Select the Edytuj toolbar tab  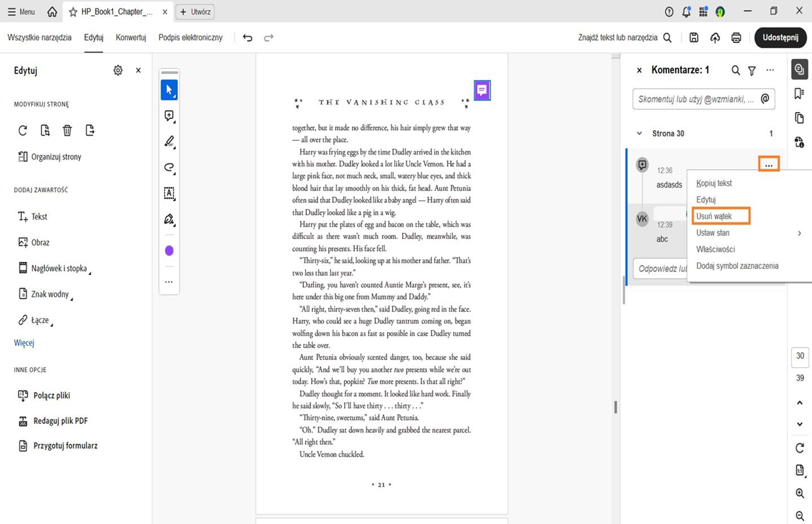coord(94,37)
